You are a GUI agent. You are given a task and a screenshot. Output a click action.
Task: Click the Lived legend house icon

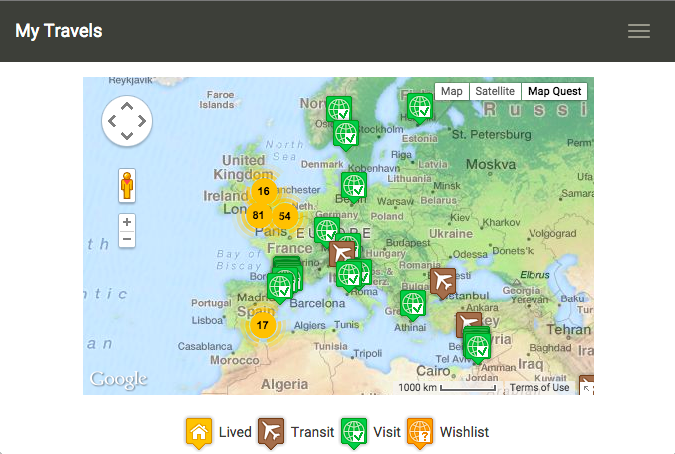click(199, 432)
